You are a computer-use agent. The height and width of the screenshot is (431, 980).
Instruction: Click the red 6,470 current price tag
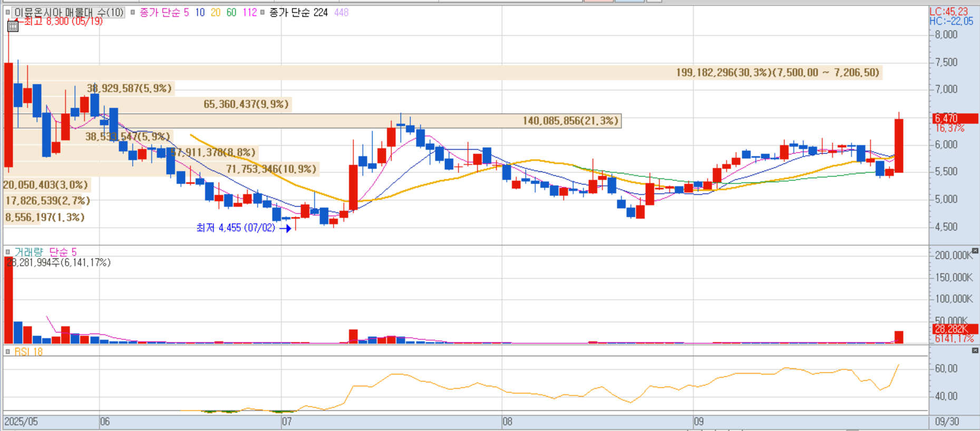(x=955, y=119)
